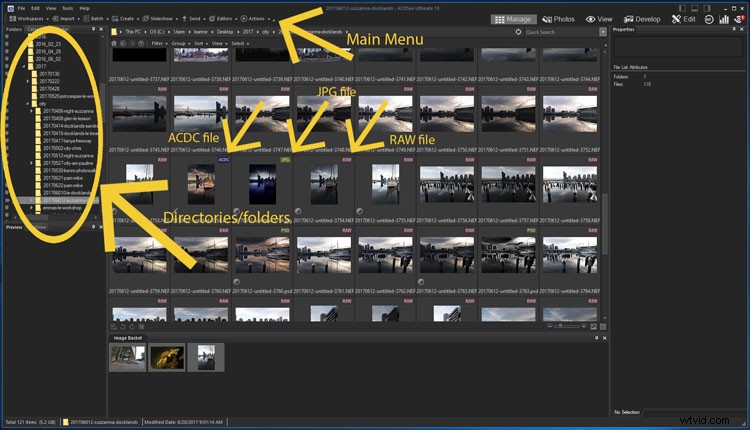Open the Import dropdown in toolbar
Viewport: 750px width, 430px height.
tap(66, 19)
